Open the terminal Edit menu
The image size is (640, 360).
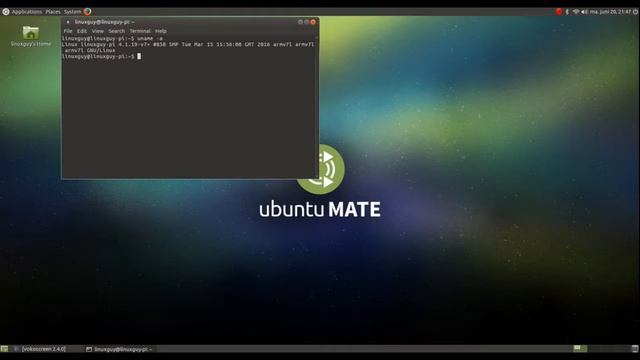point(82,31)
